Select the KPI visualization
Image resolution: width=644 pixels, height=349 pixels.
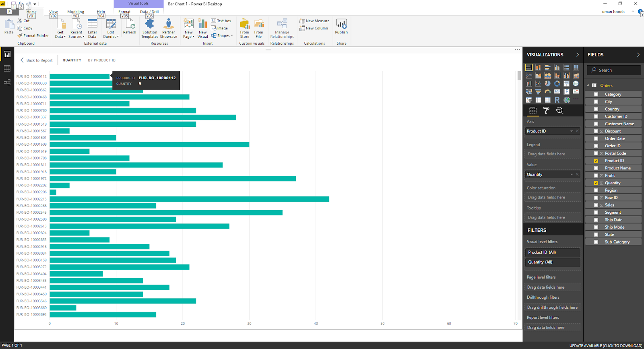(576, 92)
